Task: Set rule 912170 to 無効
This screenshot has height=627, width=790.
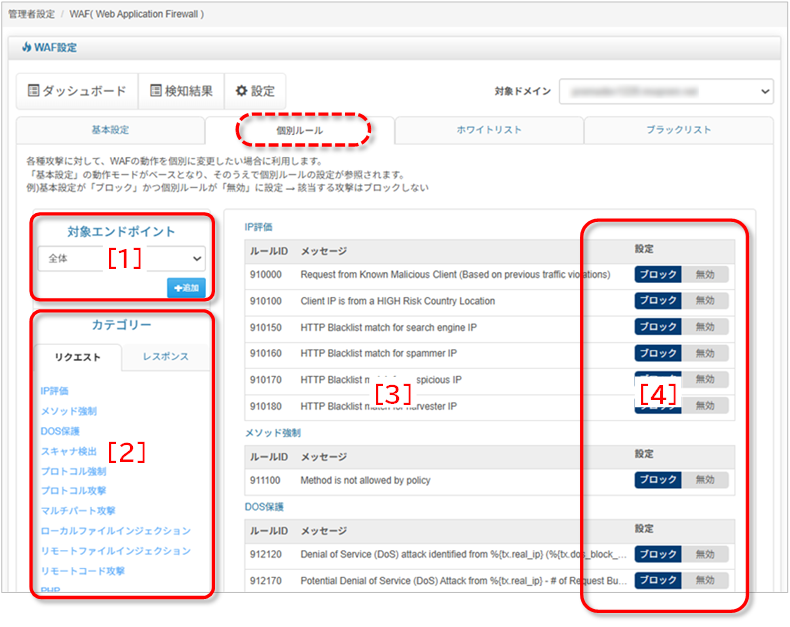Action: [705, 580]
